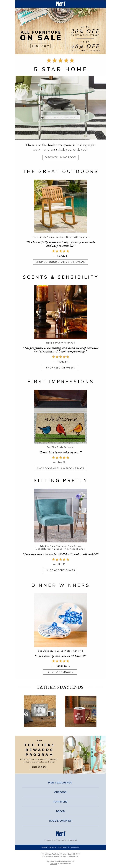Click Discover Living Room button
The width and height of the screenshot is (121, 868).
[60, 157]
